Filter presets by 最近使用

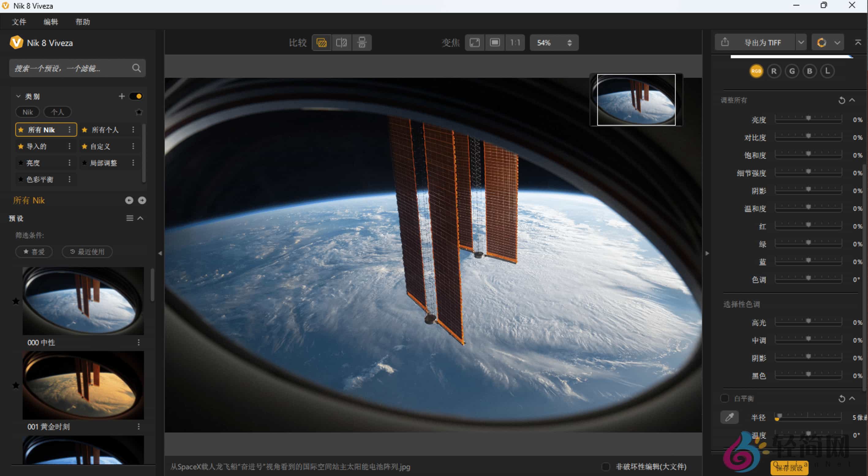(87, 252)
